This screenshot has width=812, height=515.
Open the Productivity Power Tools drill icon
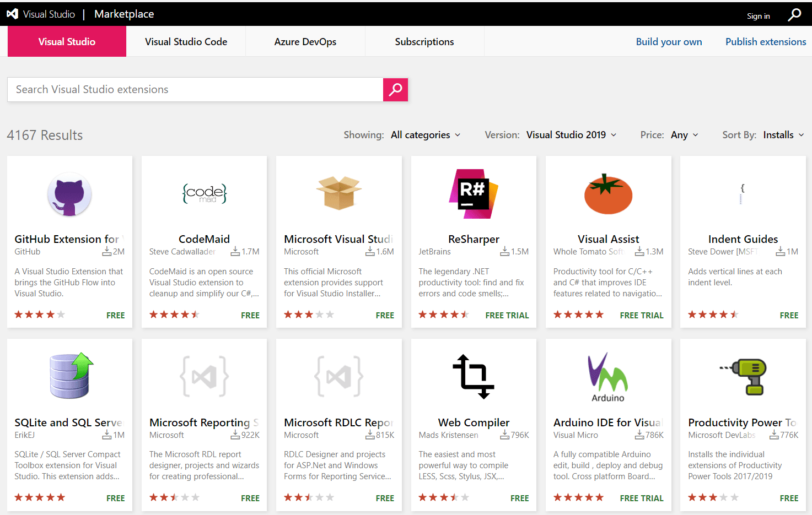pyautogui.click(x=743, y=377)
